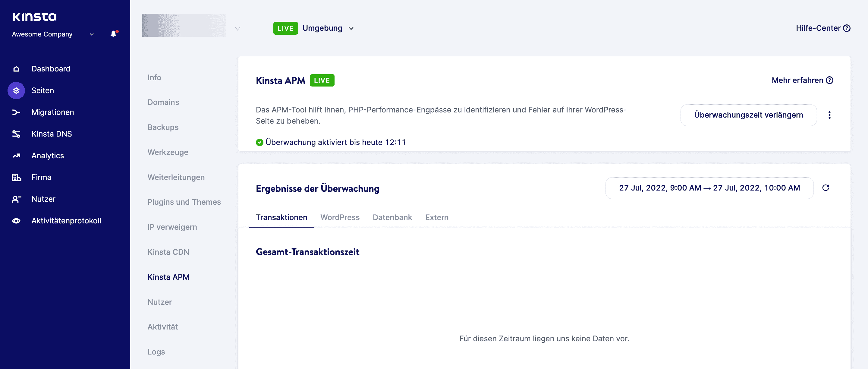Click the Nutzer navigation icon
Screen dimensions: 868x369
click(16, 199)
